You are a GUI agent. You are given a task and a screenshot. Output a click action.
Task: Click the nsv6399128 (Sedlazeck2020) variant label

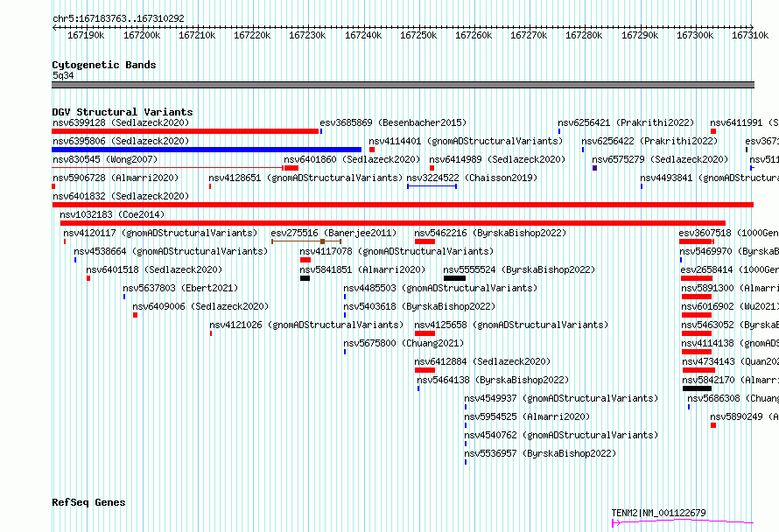coord(121,122)
